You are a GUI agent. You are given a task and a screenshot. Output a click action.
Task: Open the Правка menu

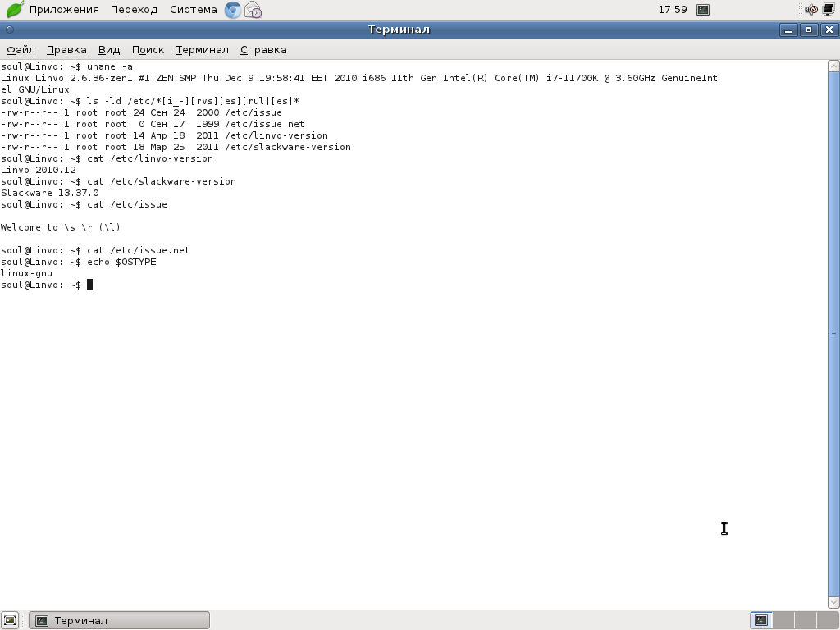click(x=66, y=49)
